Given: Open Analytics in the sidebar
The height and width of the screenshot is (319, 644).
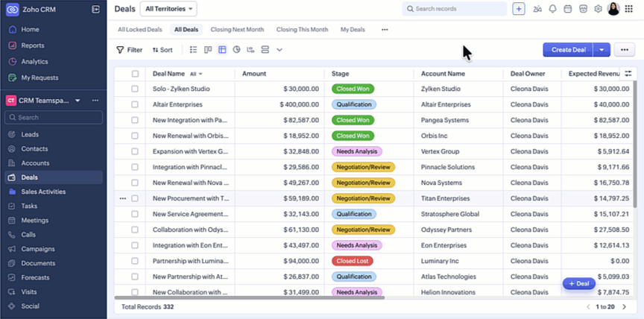Looking at the screenshot, I should coord(34,62).
